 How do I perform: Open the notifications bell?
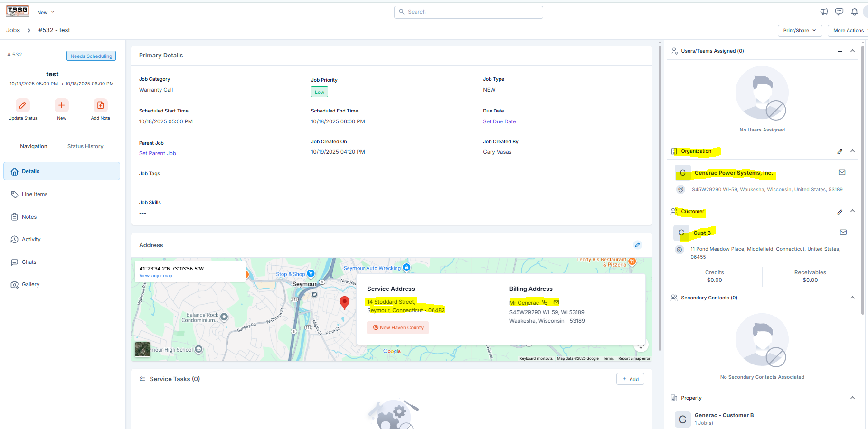tap(854, 12)
